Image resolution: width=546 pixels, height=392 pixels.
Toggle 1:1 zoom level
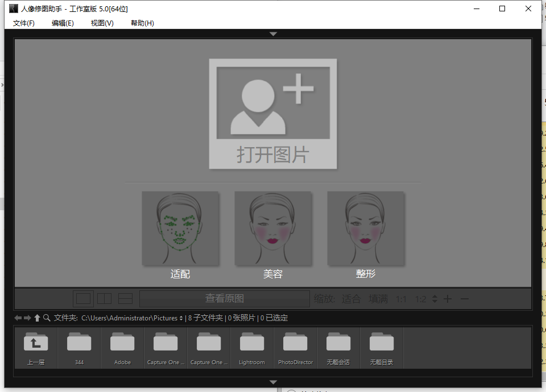[x=400, y=298]
